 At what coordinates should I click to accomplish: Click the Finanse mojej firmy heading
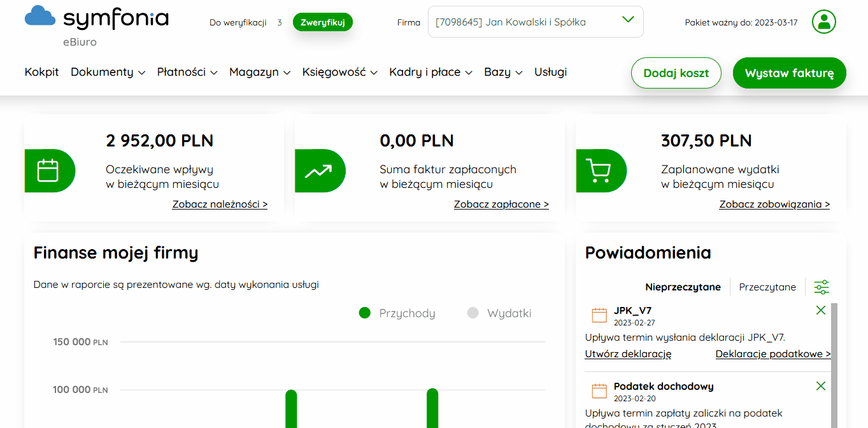[x=116, y=253]
